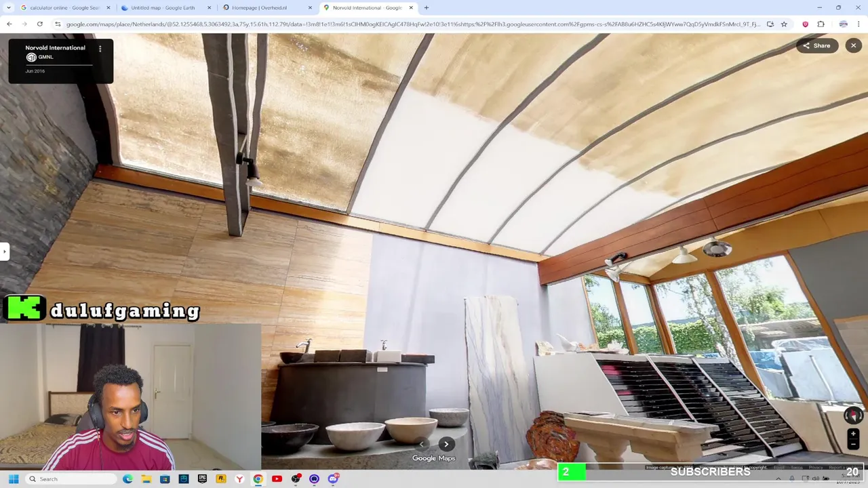This screenshot has width=868, height=488.
Task: Go to the next photo arrow
Action: (446, 444)
